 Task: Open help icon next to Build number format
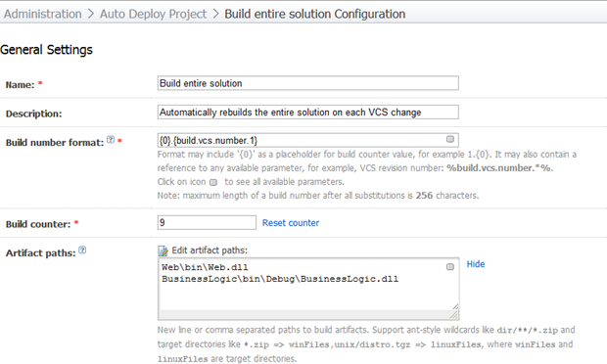click(x=111, y=140)
